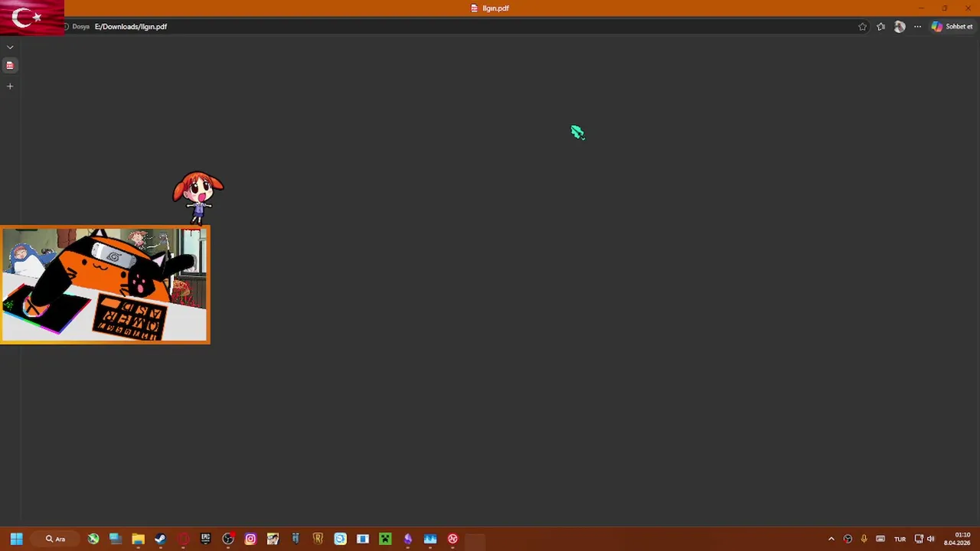
Task: Launch Epic Games Launcher from taskbar
Action: coord(205,539)
